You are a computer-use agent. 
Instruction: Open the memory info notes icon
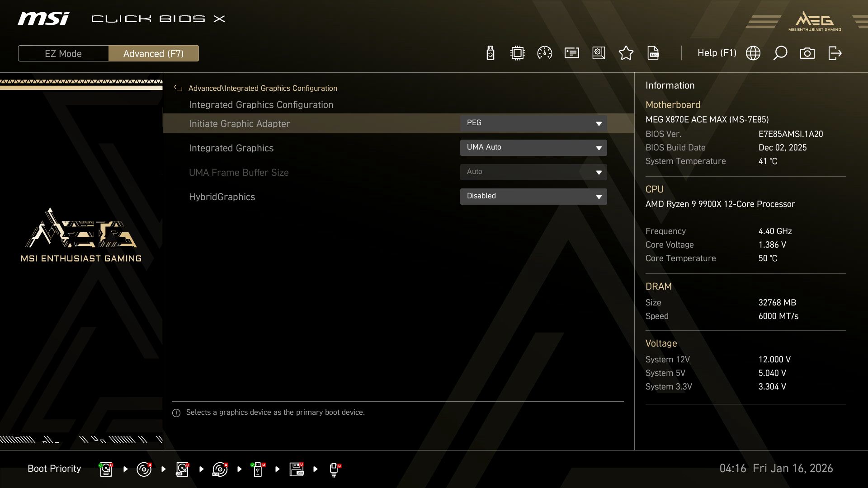pos(571,53)
